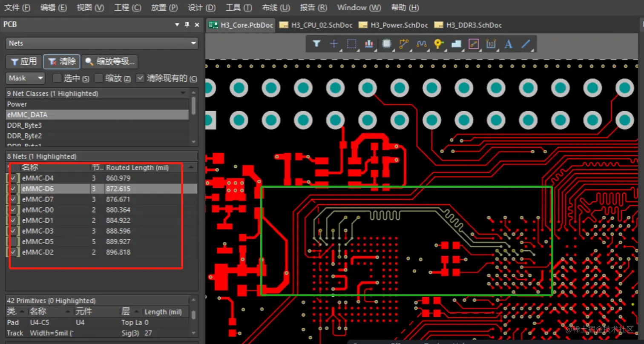The image size is (644, 344).
Task: Select the place string text tool
Action: (508, 43)
